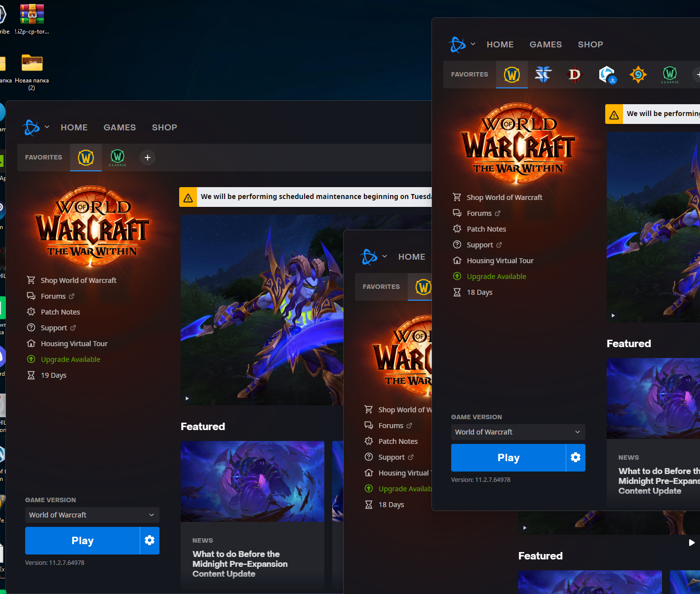700x594 pixels.
Task: Open Support link in the middle window
Action: pos(389,457)
